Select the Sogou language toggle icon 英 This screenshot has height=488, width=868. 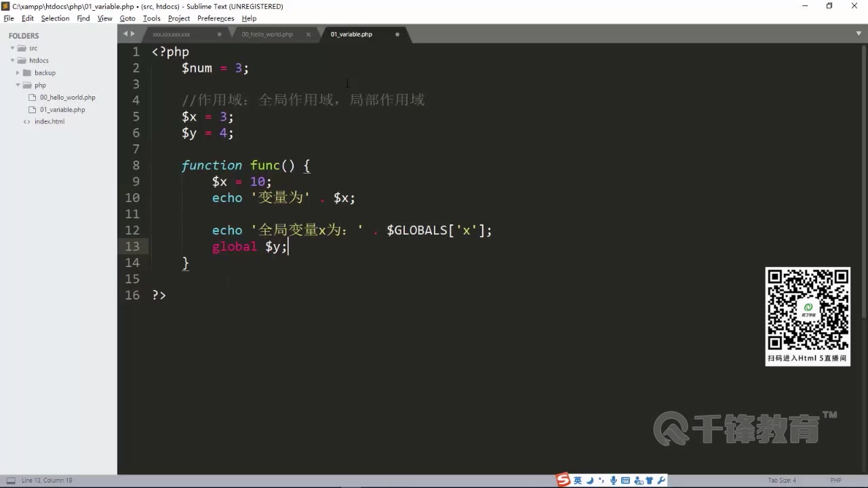pos(578,480)
